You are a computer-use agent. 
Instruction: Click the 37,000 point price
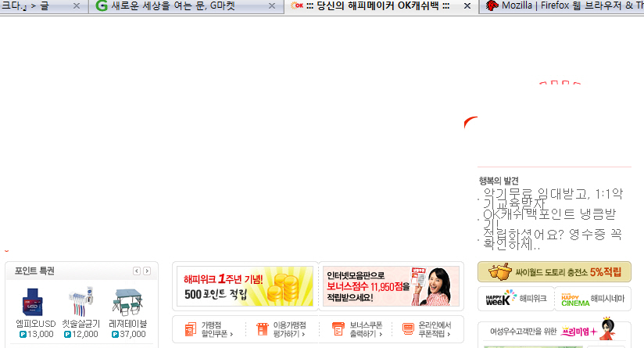tap(128, 335)
